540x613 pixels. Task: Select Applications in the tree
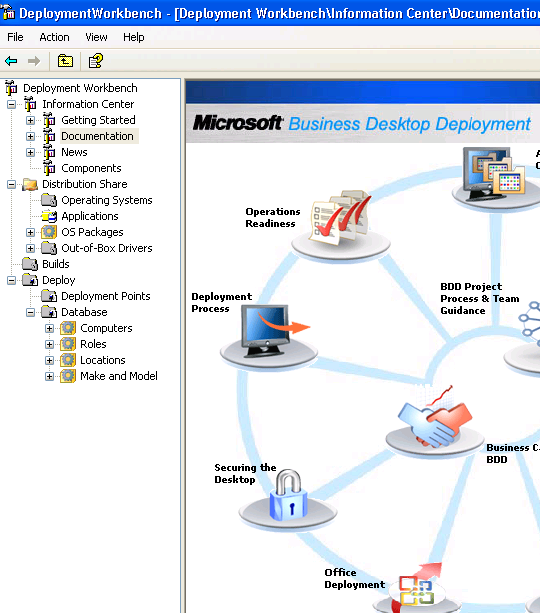pyautogui.click(x=90, y=216)
